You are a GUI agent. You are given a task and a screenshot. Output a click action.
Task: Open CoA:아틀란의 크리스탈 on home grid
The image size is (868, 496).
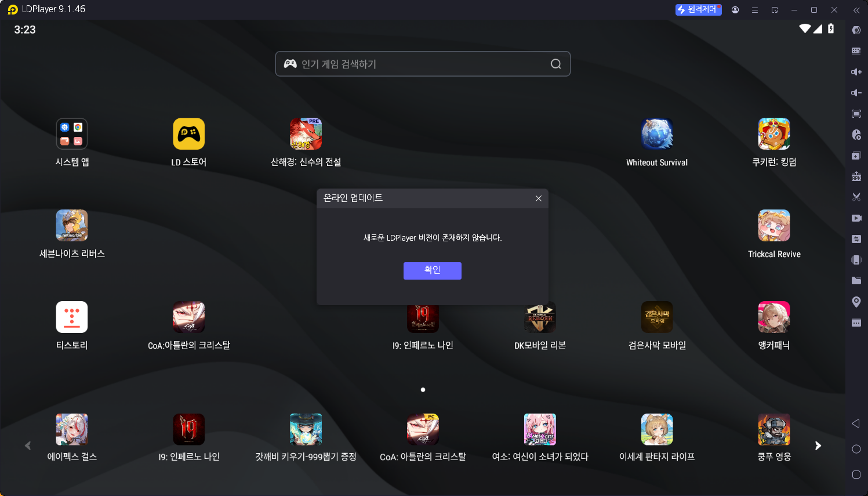[189, 317]
